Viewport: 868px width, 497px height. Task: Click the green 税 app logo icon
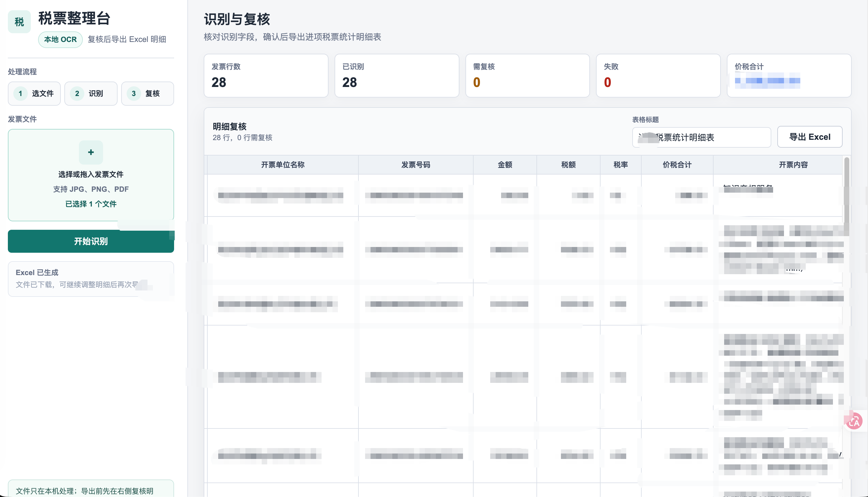[19, 22]
